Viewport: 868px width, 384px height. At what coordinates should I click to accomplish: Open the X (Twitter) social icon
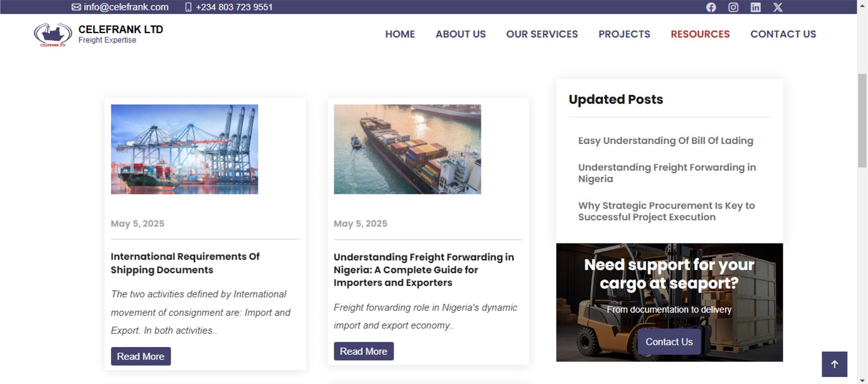pos(778,8)
